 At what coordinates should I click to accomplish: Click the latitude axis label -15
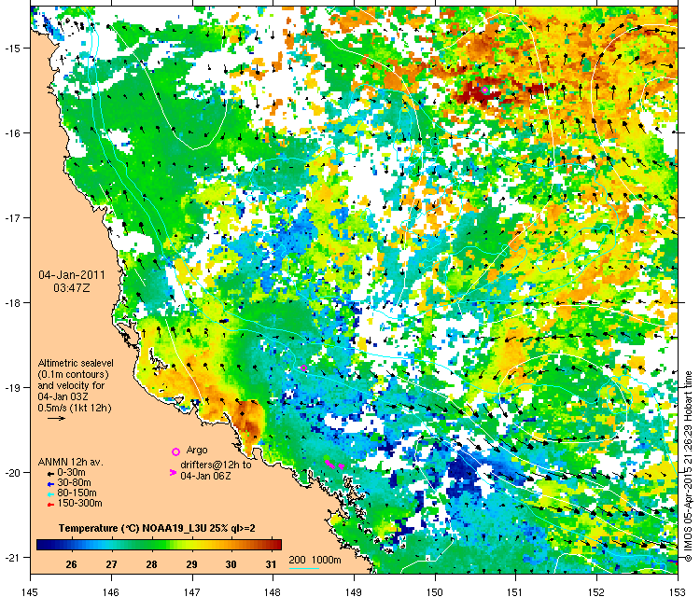point(11,48)
